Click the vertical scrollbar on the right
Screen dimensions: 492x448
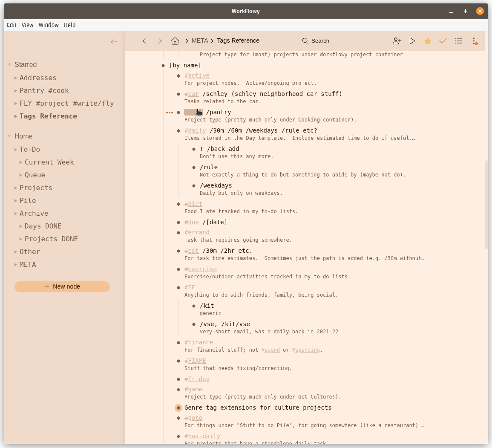pyautogui.click(x=486, y=205)
